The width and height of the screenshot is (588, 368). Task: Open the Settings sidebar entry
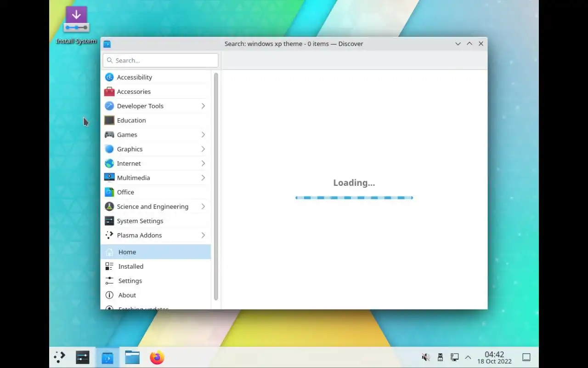(156, 281)
